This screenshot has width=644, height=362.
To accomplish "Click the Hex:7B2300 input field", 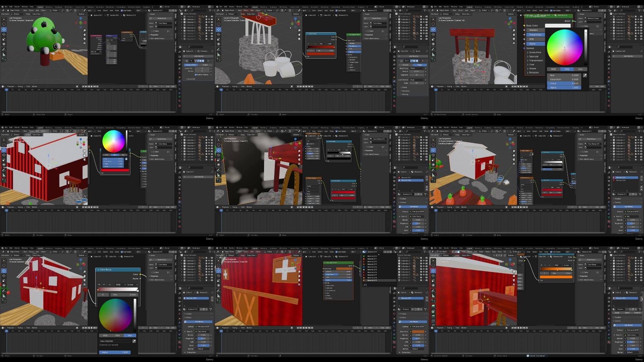I will [115, 341].
